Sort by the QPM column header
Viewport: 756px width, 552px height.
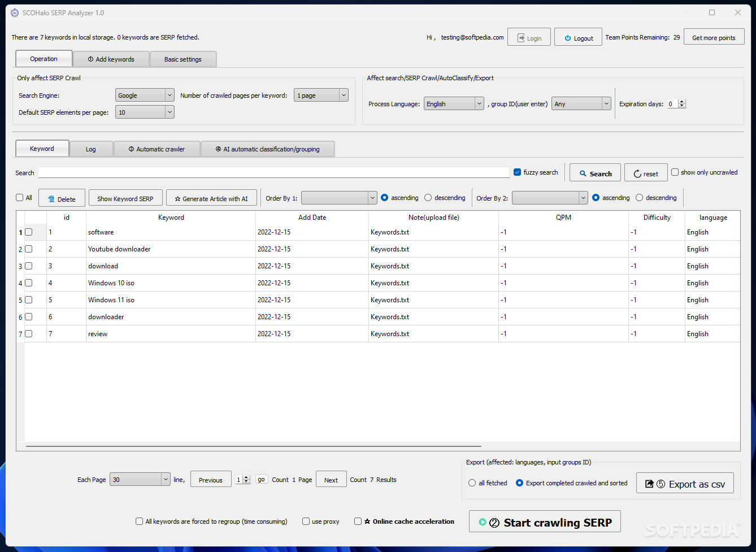click(563, 218)
